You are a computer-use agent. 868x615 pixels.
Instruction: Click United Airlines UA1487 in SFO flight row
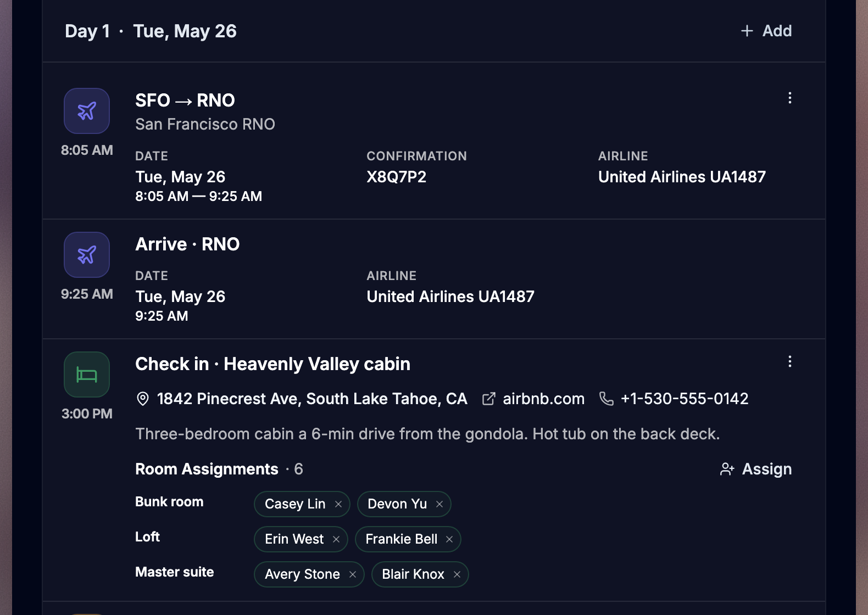[682, 177]
